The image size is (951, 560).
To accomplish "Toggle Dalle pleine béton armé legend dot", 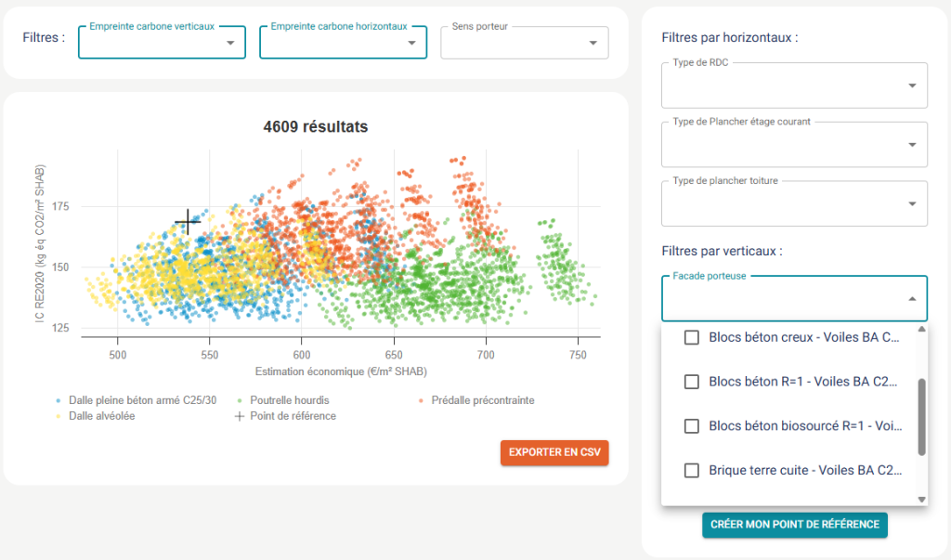I will pyautogui.click(x=59, y=401).
